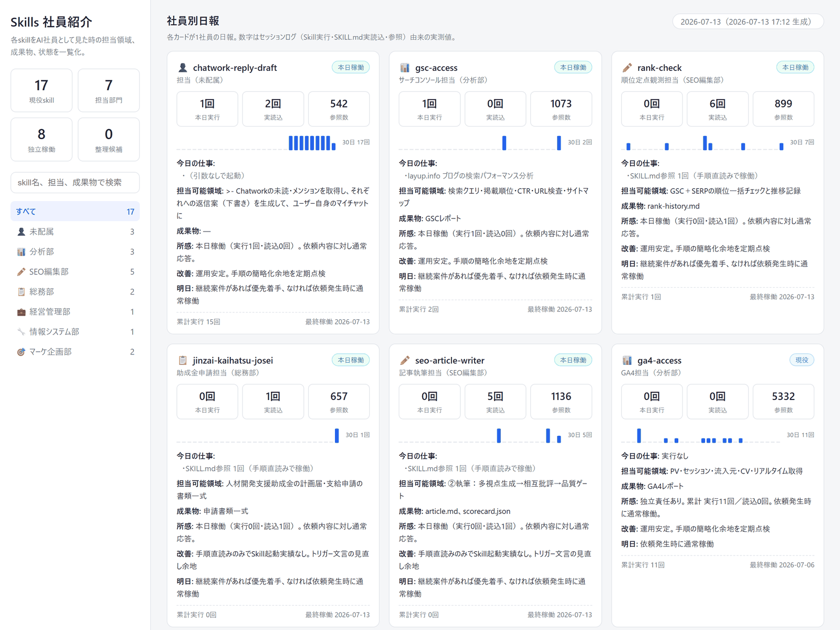Screen dimensions: 840x630
Task: Click 累計実行 15回 on chatwork-reply-draft card
Action: [198, 322]
